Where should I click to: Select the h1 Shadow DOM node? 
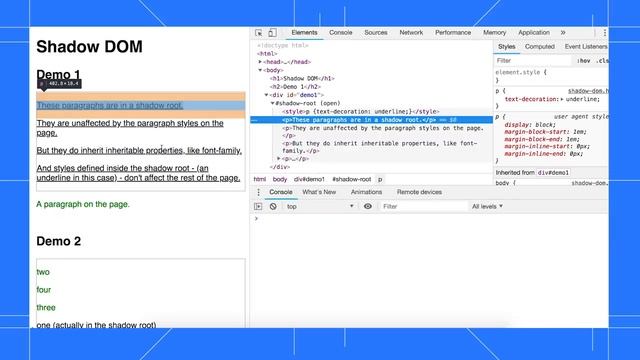point(302,78)
